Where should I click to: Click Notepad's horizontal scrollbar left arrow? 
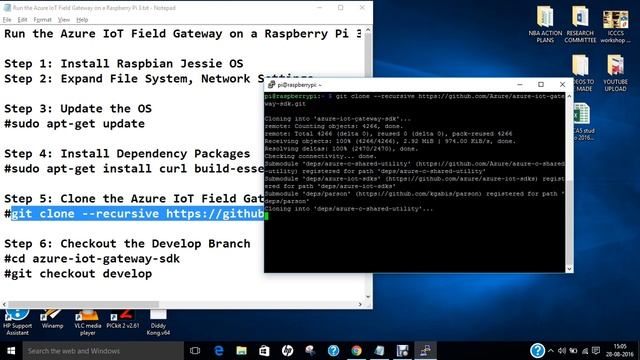(x=4, y=304)
